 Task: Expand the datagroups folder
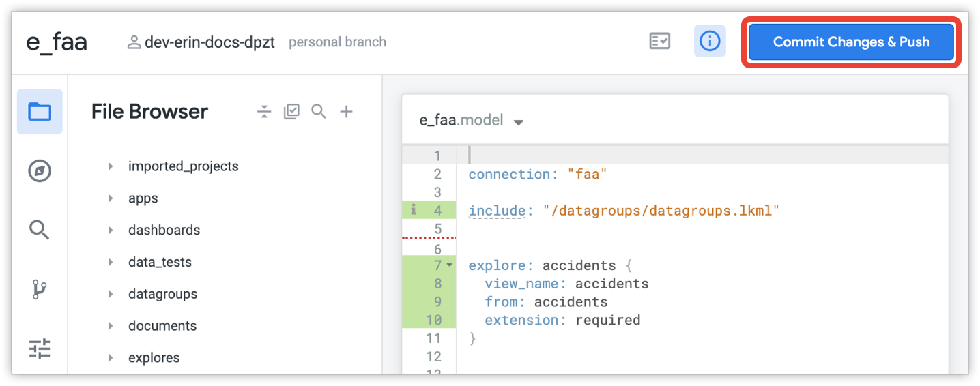pos(111,295)
